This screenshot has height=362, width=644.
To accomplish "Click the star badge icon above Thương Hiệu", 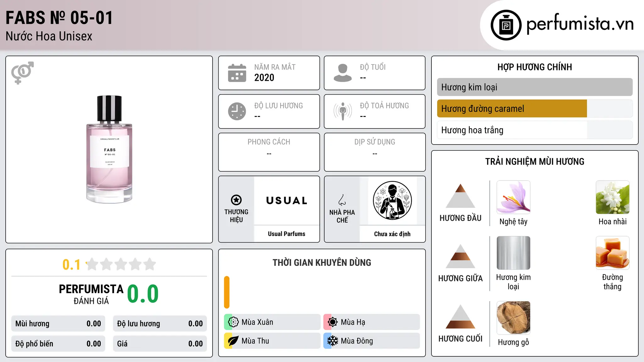I will pyautogui.click(x=236, y=200).
